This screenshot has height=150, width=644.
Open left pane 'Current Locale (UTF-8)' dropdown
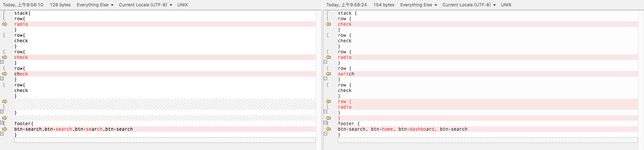coord(146,5)
